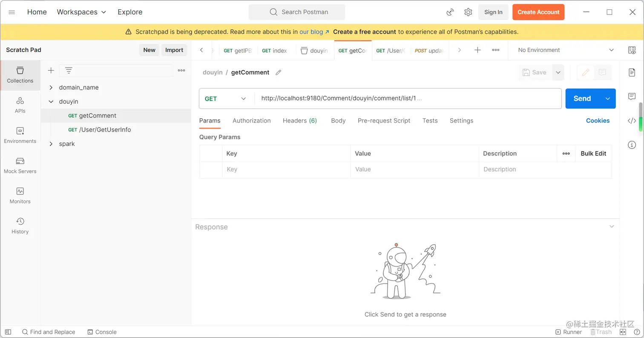Go to Environments in the sidebar

point(20,135)
